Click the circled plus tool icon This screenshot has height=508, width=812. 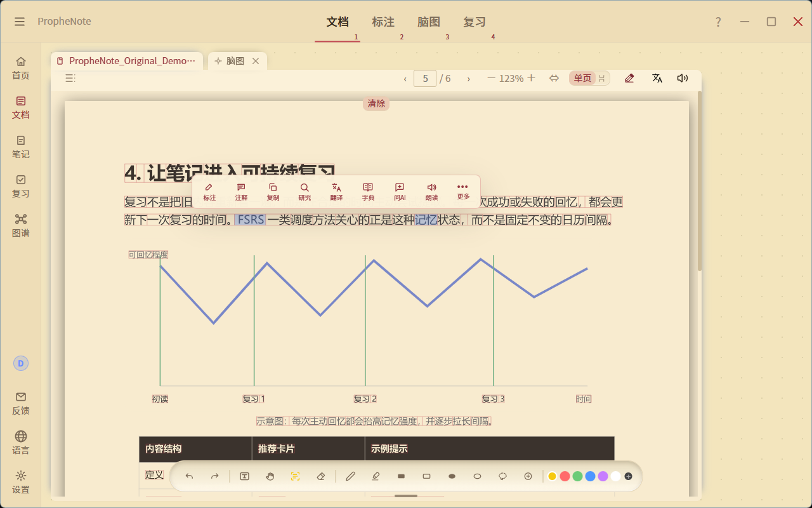click(x=528, y=476)
